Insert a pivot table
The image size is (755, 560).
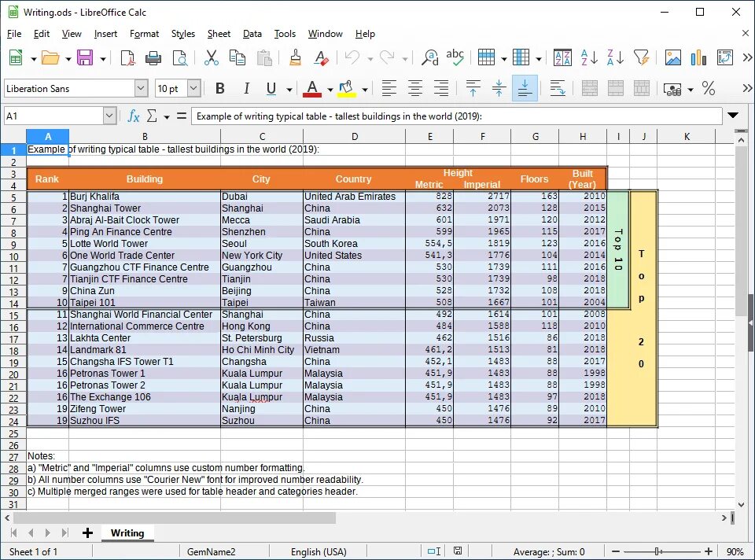point(724,58)
